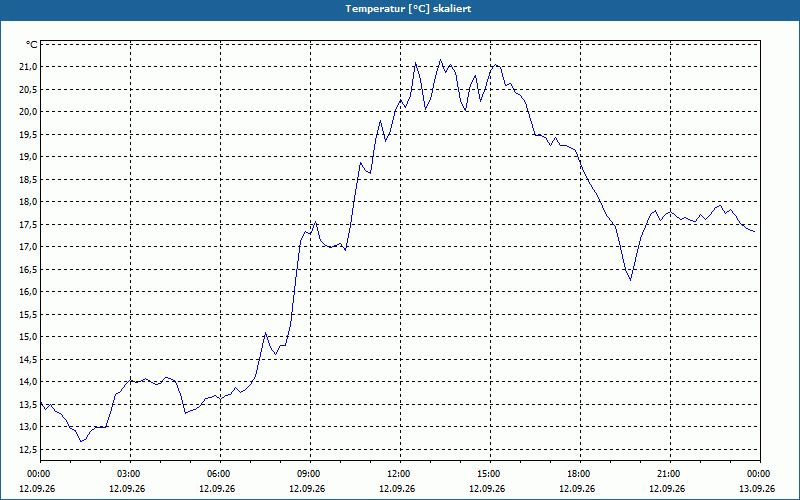Pick the 15:00 time axis label
The width and height of the screenshot is (800, 500).
click(487, 474)
